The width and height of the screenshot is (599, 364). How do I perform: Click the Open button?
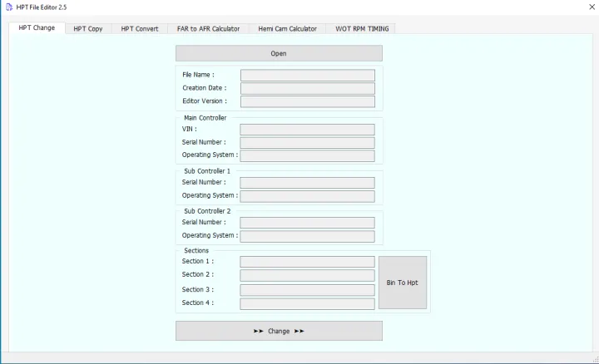279,53
